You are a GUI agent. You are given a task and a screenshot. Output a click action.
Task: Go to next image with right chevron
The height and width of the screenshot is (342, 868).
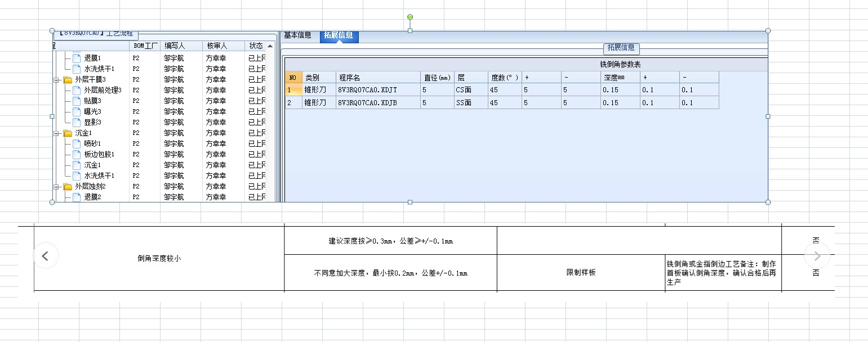coord(817,256)
